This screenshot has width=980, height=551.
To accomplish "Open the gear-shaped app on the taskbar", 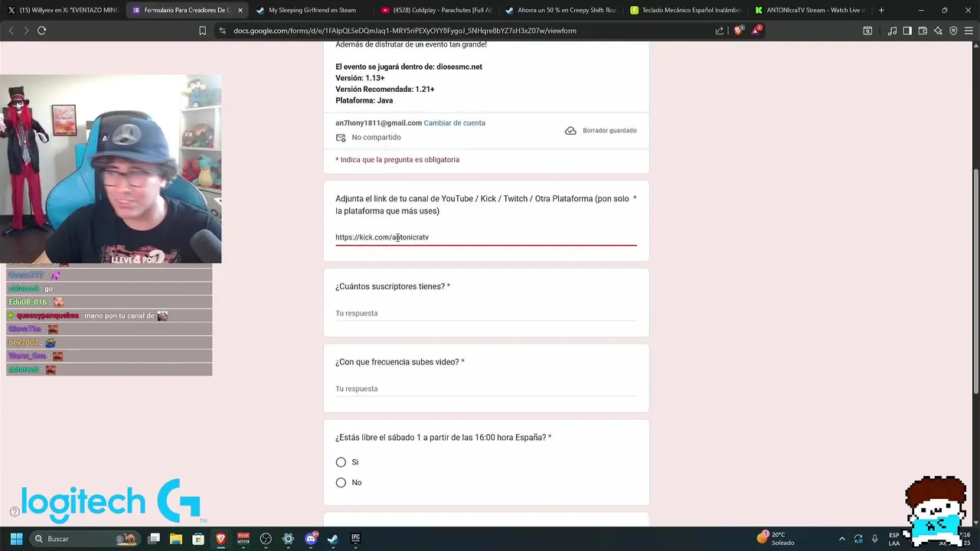I will (288, 539).
